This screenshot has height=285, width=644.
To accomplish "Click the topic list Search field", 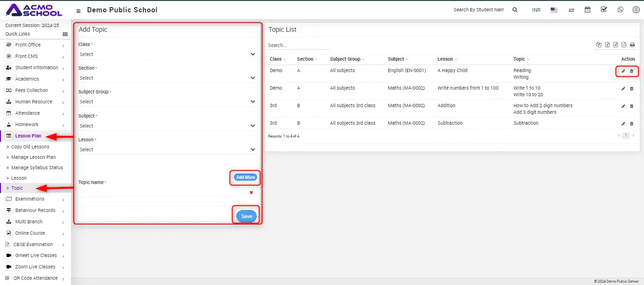I will (298, 46).
